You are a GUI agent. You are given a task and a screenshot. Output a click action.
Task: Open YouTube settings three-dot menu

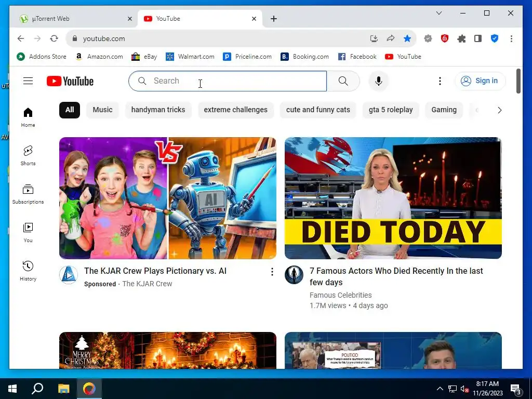point(440,81)
